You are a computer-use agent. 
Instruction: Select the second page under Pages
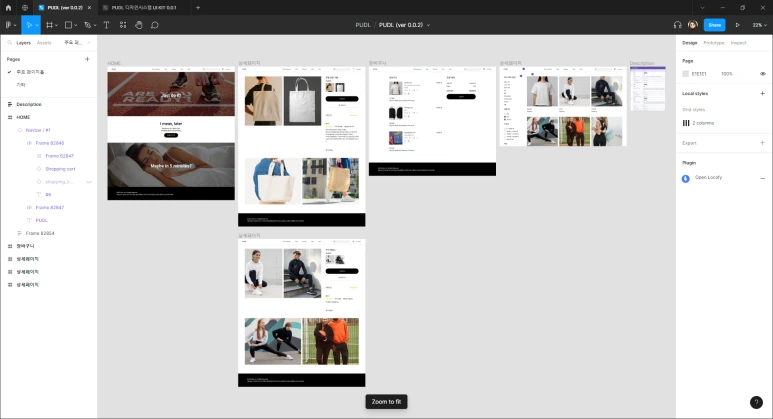pyautogui.click(x=21, y=85)
